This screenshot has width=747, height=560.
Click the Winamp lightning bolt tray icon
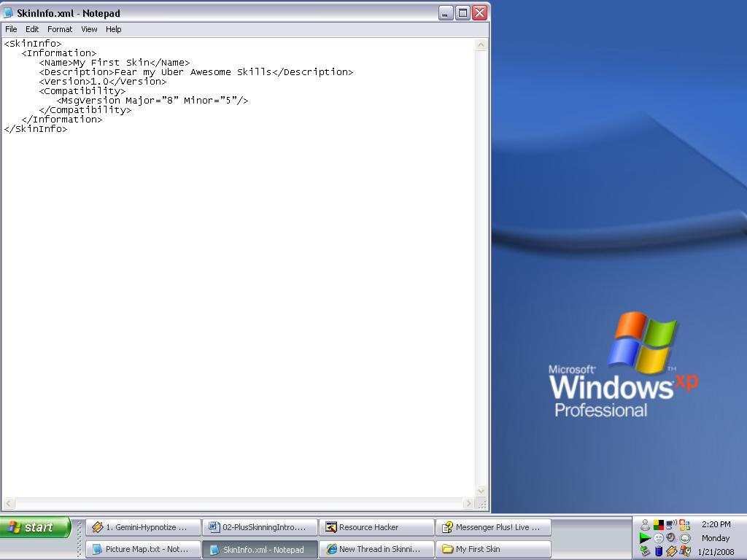(671, 551)
